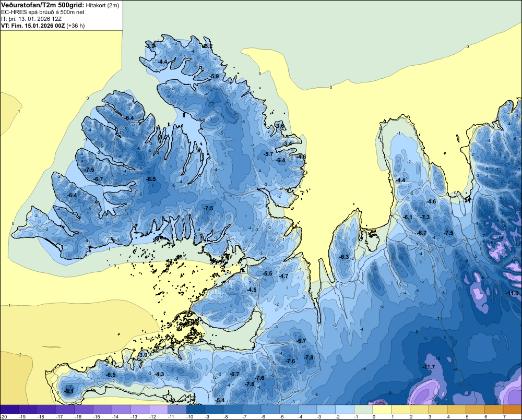Viewport: 522px width, 420px height.
Task: Click the title text "Veðurstofan/T2m 500grid:"
Action: (x=42, y=5)
